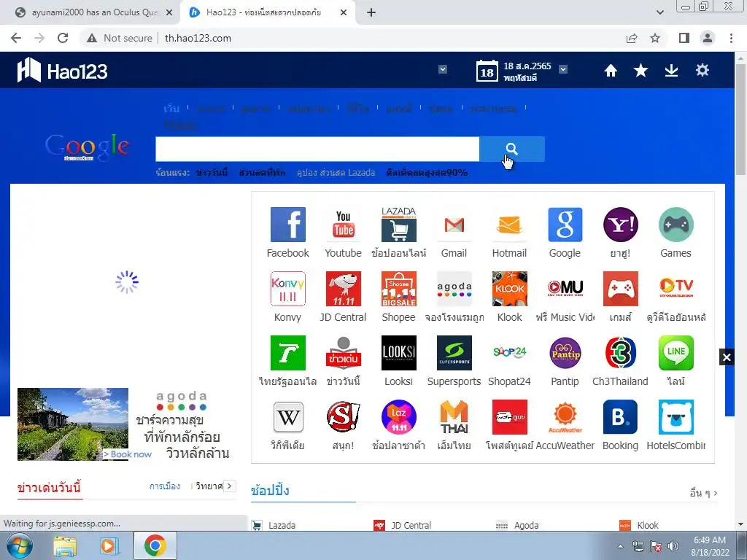The height and width of the screenshot is (560, 747).
Task: Open the Windows Explorer taskbar icon
Action: [x=65, y=545]
